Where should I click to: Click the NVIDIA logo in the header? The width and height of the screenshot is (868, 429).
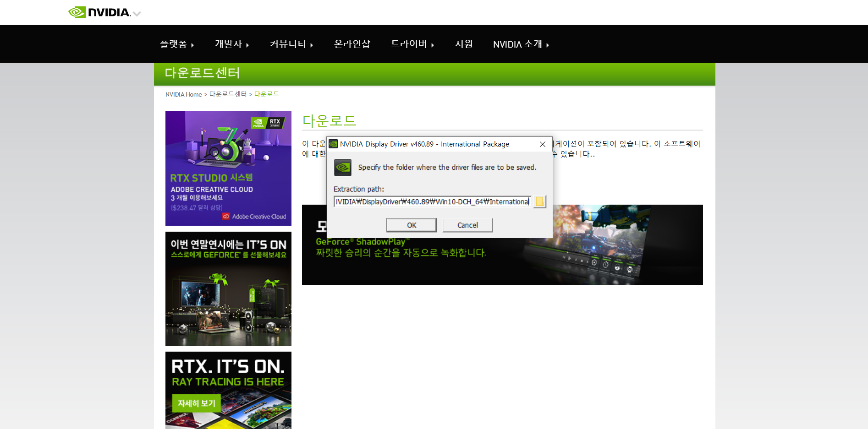click(x=99, y=12)
